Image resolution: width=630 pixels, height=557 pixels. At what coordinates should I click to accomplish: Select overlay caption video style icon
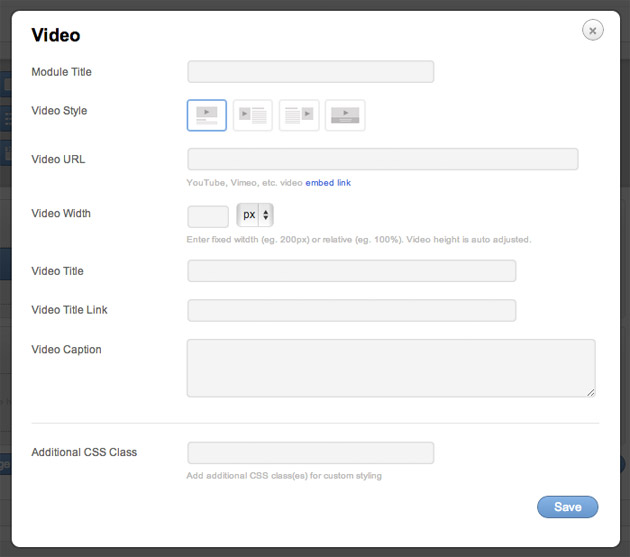click(x=345, y=115)
